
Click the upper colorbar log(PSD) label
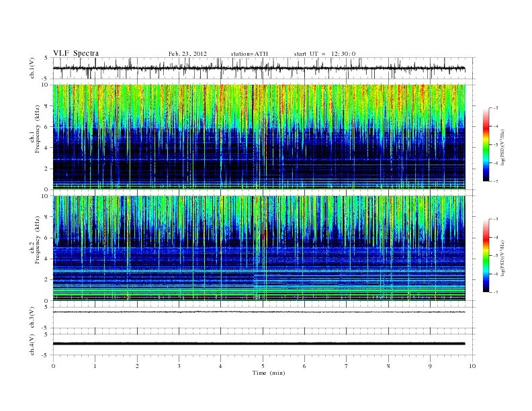(503, 146)
